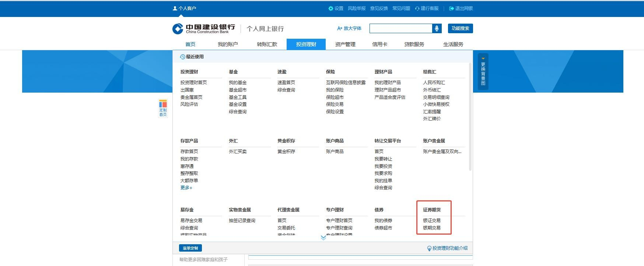
Task: Open 产品适合度评估 link
Action: 390,97
